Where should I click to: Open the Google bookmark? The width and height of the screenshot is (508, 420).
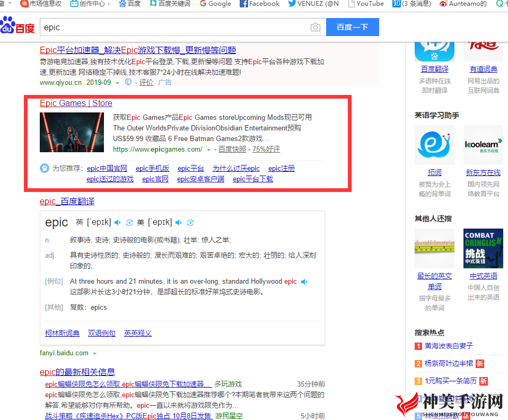point(215,4)
